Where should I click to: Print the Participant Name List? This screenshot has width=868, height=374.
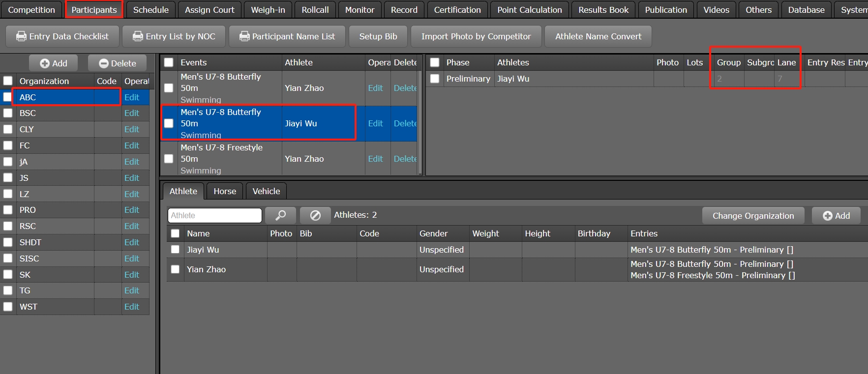pos(287,36)
